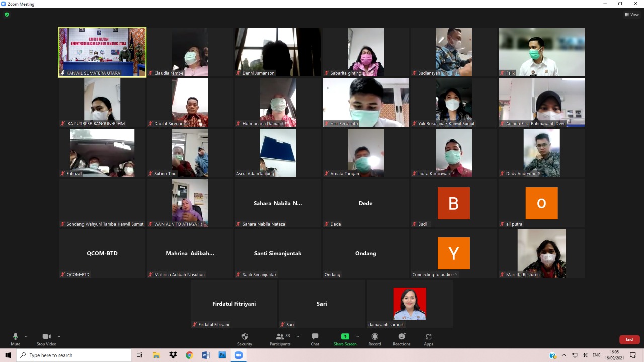Image resolution: width=644 pixels, height=362 pixels.
Task: Select damayanti saragih's profile tile
Action: click(410, 304)
